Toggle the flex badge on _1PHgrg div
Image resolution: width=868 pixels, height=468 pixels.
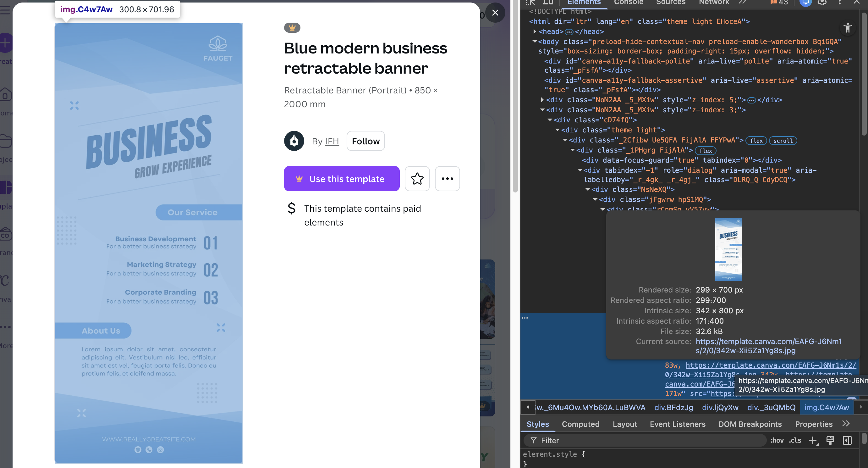(706, 151)
